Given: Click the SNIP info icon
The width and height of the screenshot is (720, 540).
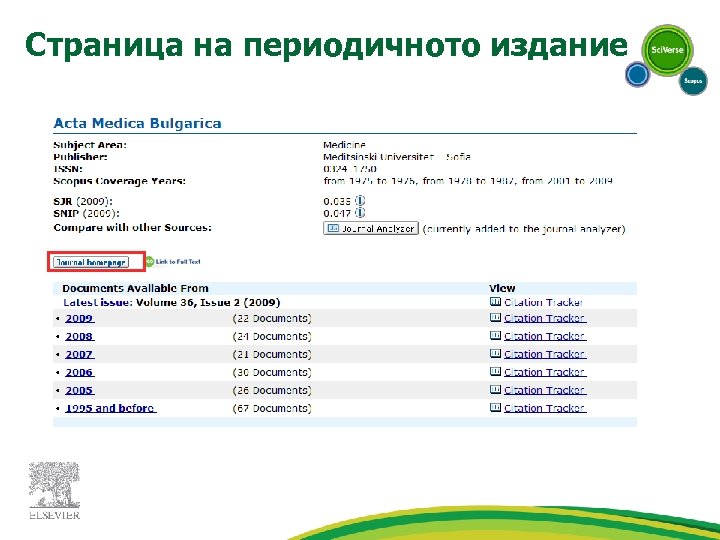Looking at the screenshot, I should click(x=360, y=213).
